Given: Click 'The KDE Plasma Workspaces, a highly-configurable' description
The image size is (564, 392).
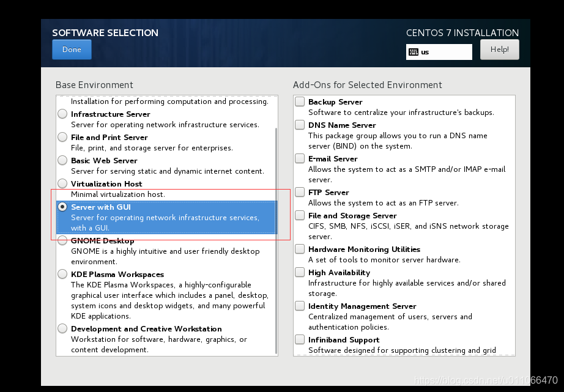Looking at the screenshot, I should [x=170, y=300].
